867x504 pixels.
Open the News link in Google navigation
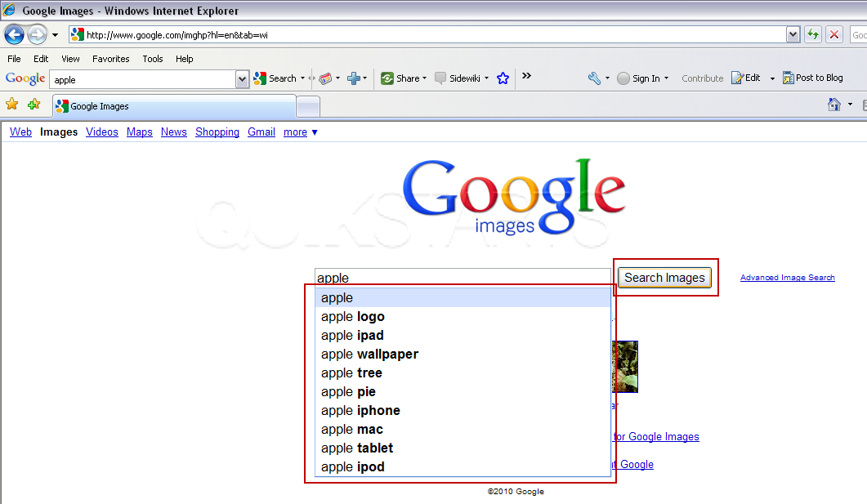[173, 132]
